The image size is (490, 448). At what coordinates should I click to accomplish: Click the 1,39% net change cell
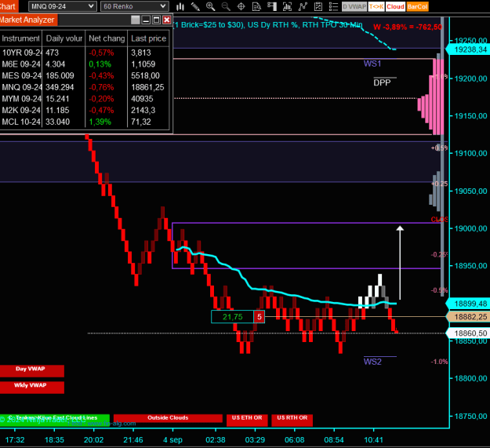tap(107, 122)
